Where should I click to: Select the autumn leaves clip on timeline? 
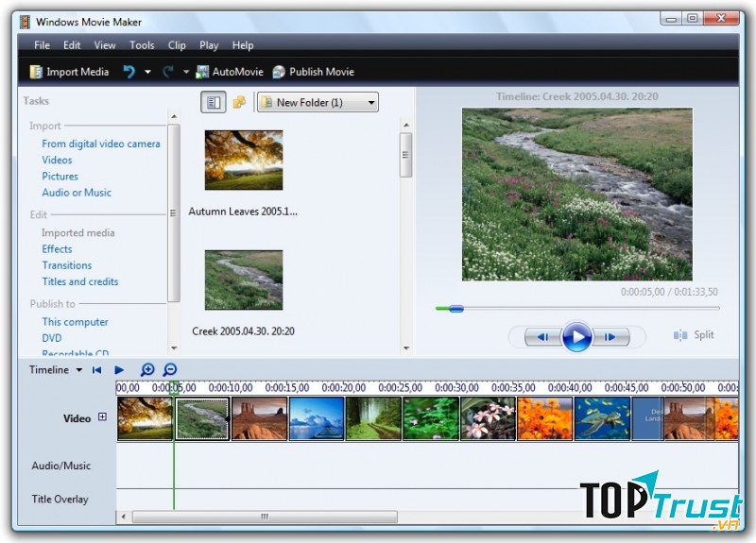point(145,418)
